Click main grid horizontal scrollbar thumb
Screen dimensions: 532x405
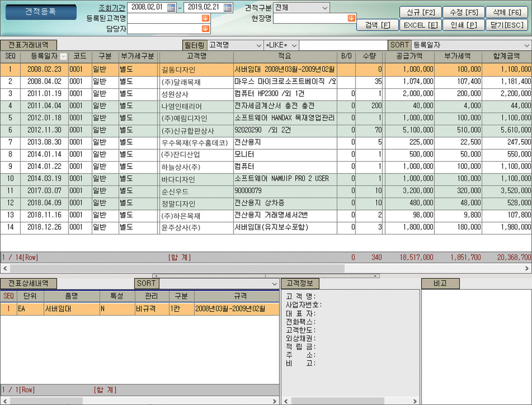point(177,268)
